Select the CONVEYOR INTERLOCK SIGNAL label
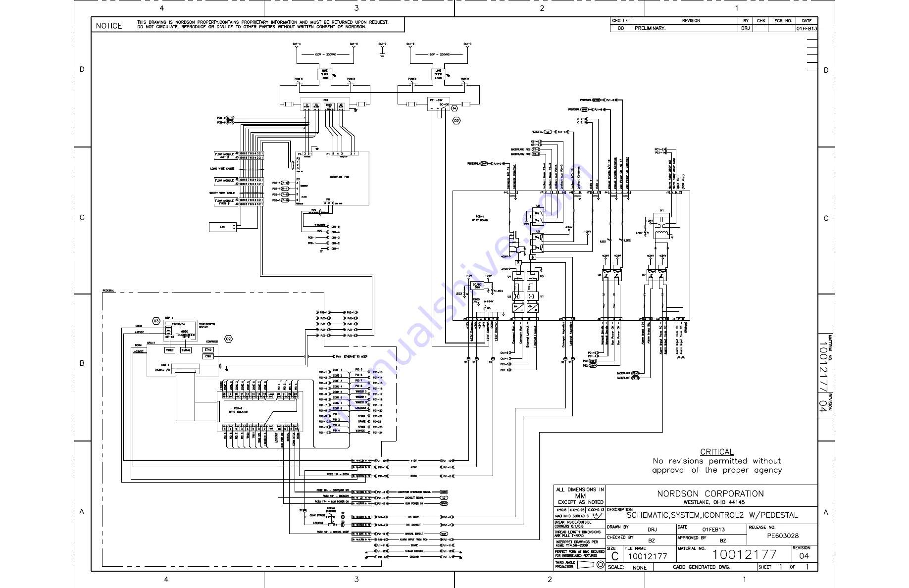 (414, 492)
